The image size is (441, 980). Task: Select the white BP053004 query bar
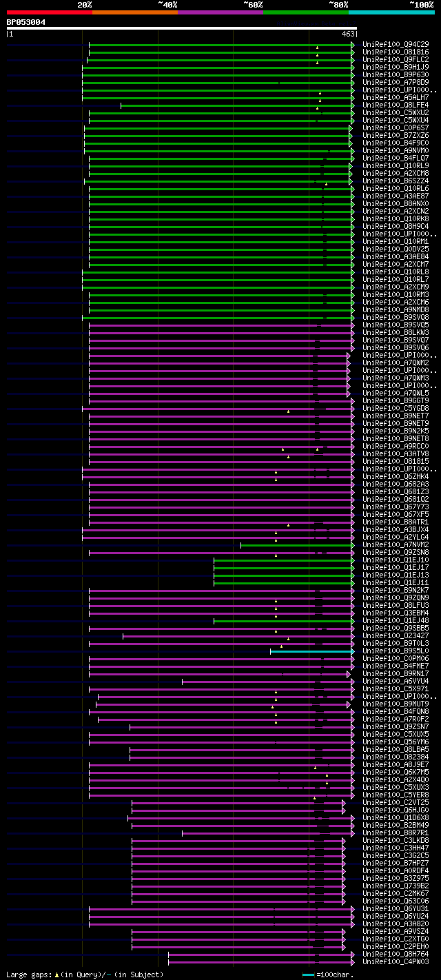(182, 28)
